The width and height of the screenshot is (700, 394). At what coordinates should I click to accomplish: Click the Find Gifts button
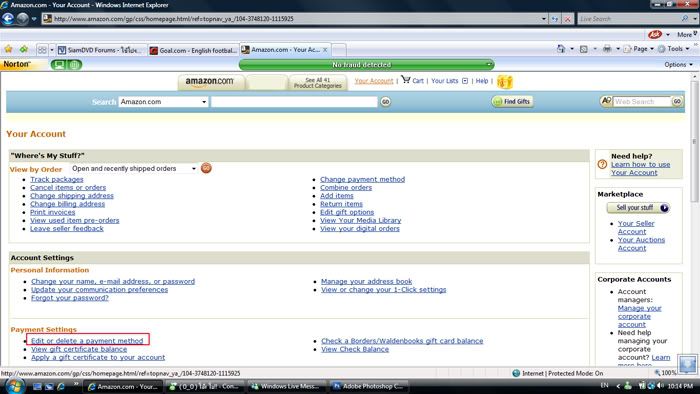pyautogui.click(x=512, y=102)
